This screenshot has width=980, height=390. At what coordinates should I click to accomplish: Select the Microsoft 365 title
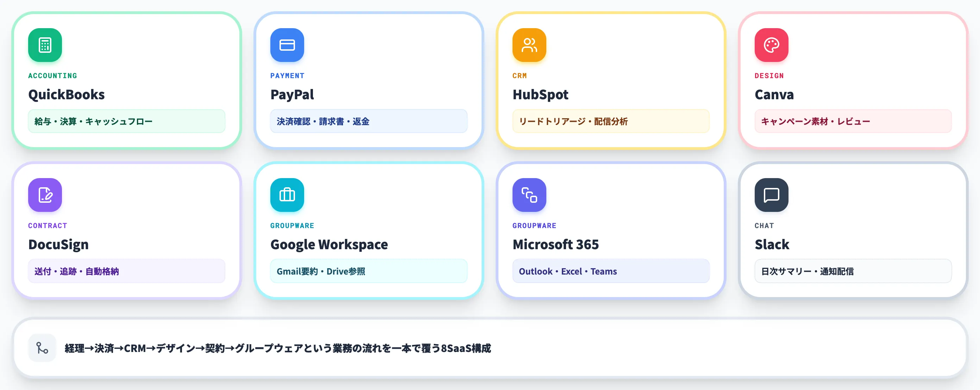pyautogui.click(x=555, y=244)
